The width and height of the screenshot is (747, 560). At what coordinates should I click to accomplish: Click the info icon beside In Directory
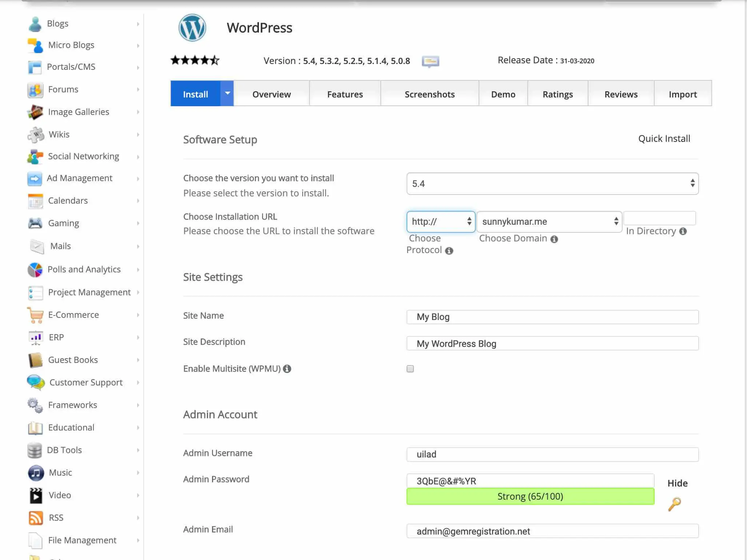[x=683, y=231]
